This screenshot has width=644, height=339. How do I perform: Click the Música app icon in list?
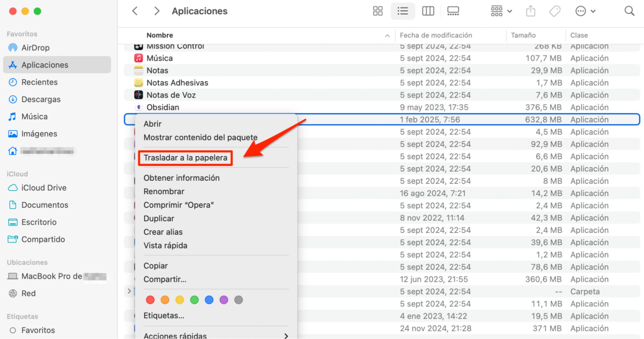139,58
